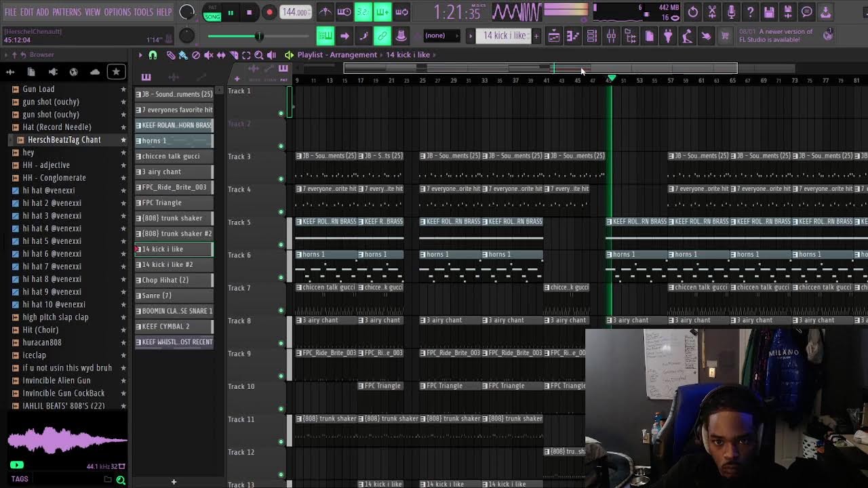Click the master volume knob

(186, 12)
